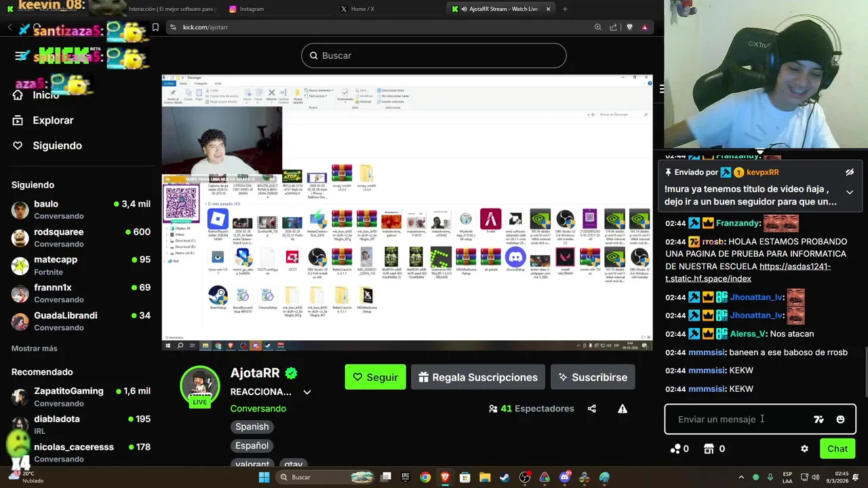Open File Explorer from the taskbar

(x=485, y=477)
